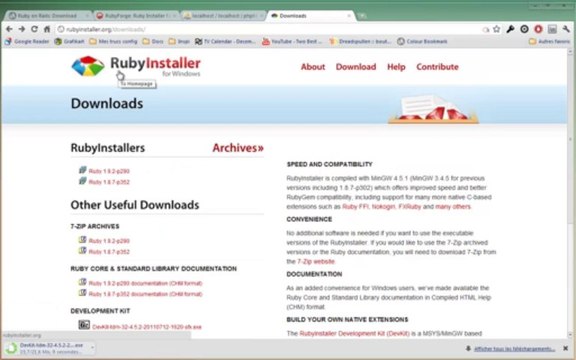Click the download progress icon in downloads bar

11,348
